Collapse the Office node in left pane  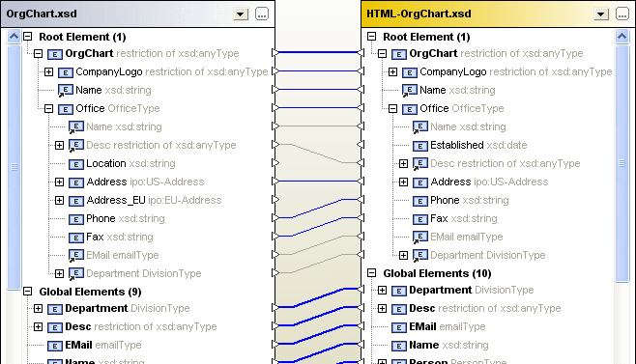click(x=48, y=108)
